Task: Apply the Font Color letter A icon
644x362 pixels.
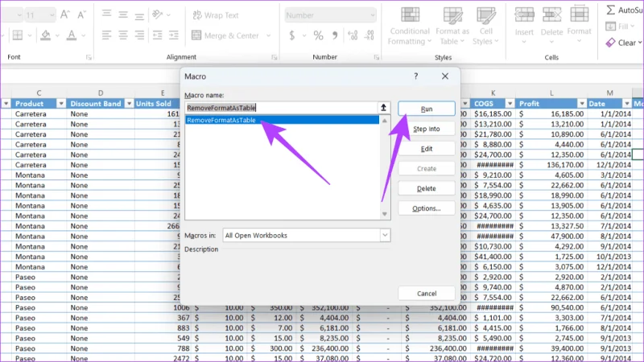Action: [72, 35]
